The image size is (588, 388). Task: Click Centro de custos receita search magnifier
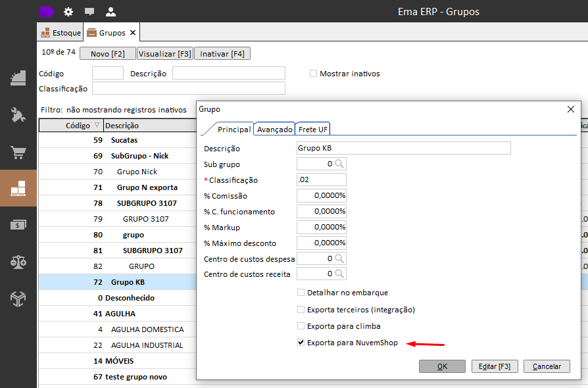(339, 274)
